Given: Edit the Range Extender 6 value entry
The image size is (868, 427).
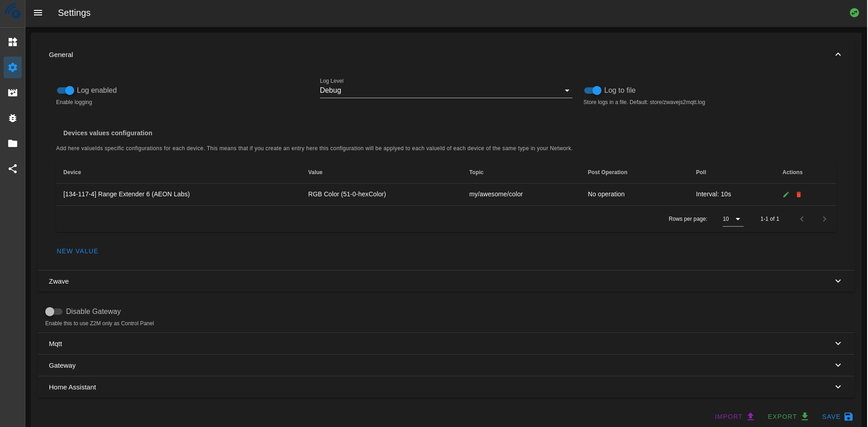Looking at the screenshot, I should (x=786, y=195).
